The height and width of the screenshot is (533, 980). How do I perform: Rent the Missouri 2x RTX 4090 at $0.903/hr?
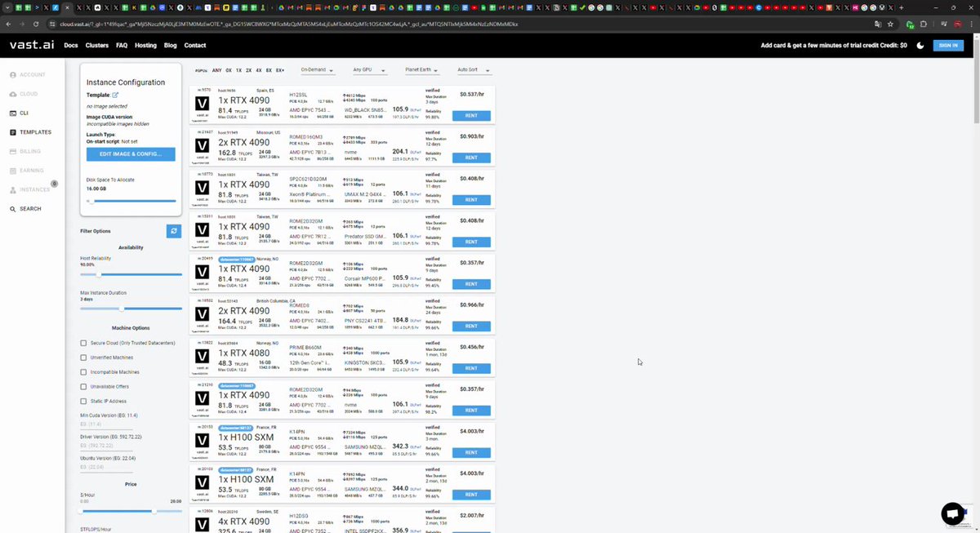click(471, 158)
